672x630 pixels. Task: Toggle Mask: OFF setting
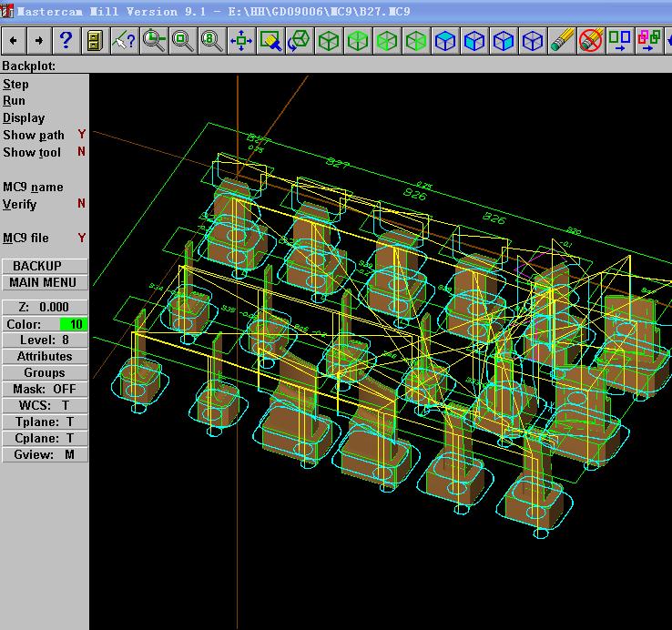[x=45, y=389]
